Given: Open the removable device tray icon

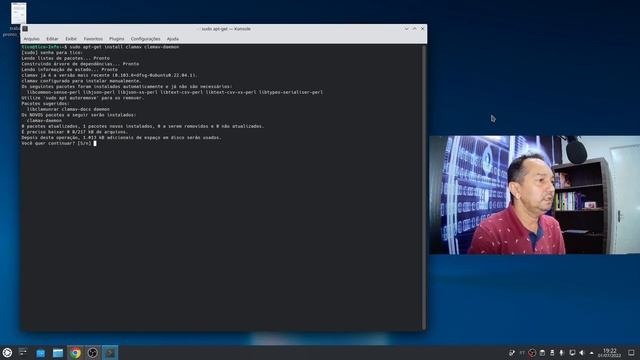Looking at the screenshot, I should [552, 353].
